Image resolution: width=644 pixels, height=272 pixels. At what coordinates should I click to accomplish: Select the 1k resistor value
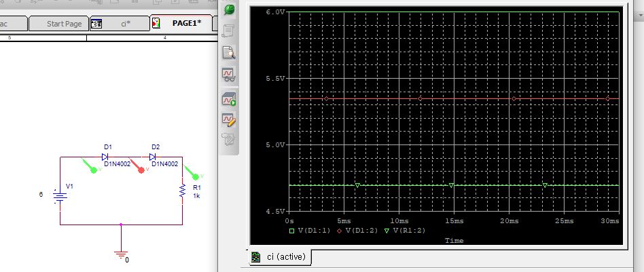[196, 196]
